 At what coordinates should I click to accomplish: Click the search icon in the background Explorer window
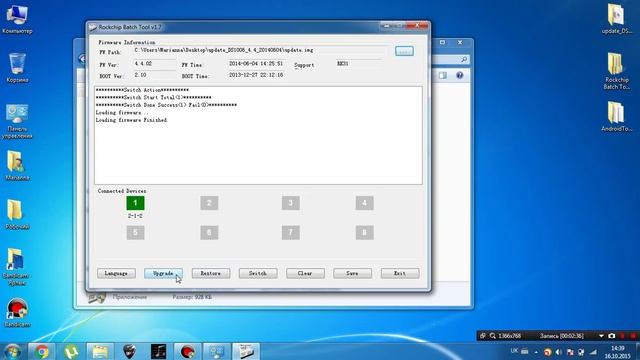(x=464, y=60)
